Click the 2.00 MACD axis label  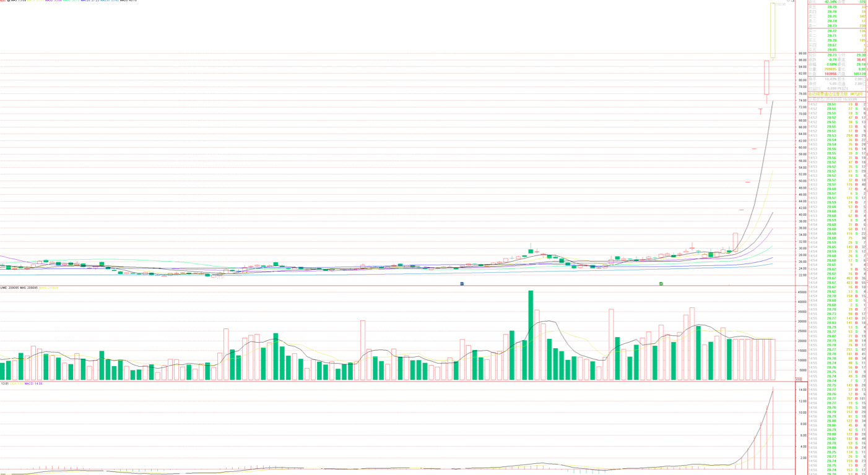click(802, 458)
